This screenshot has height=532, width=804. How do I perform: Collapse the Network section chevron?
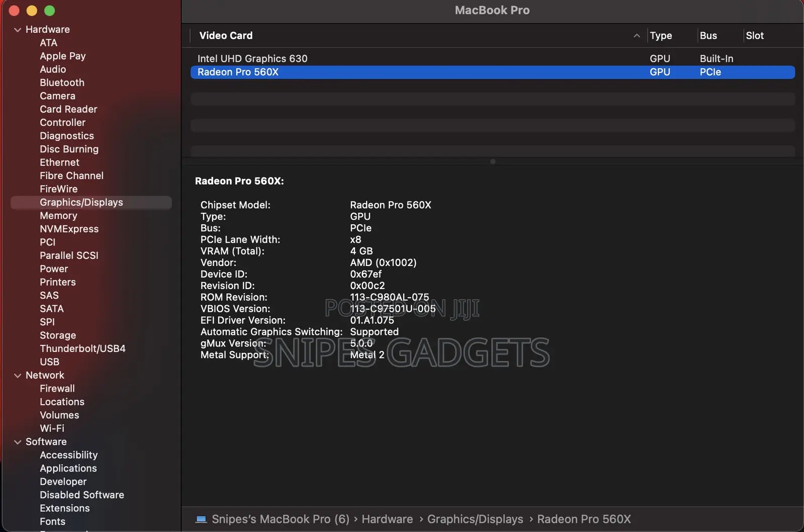coord(18,376)
